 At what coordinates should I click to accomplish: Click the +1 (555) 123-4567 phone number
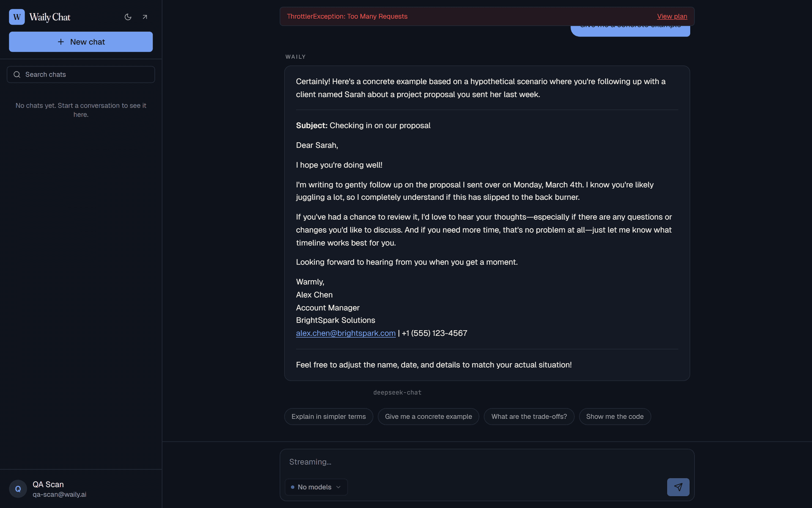434,333
